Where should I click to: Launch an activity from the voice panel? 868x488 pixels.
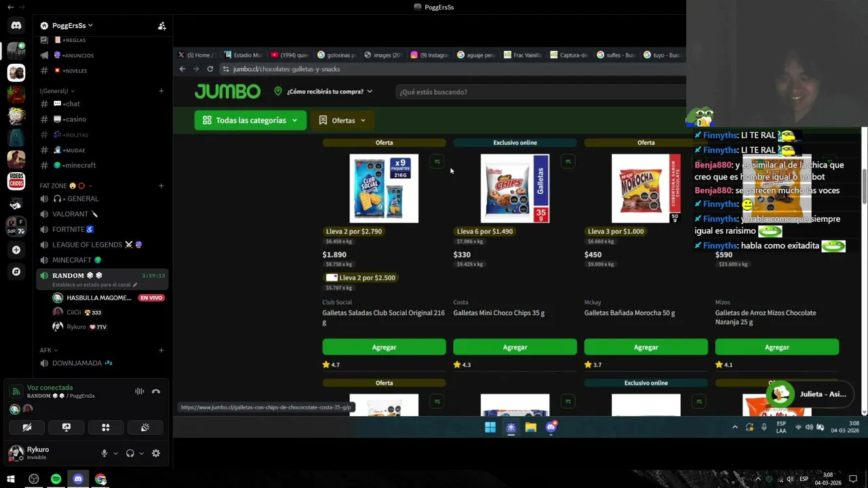click(x=106, y=428)
